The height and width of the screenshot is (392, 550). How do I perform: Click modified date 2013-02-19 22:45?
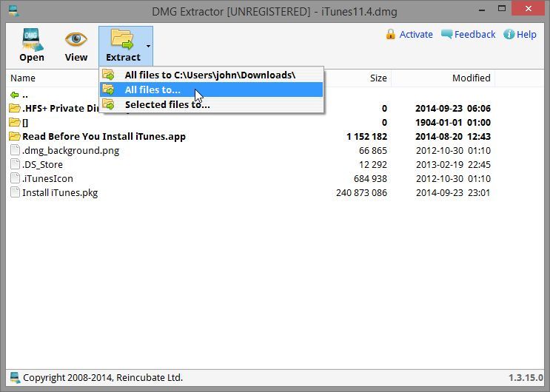pyautogui.click(x=453, y=164)
